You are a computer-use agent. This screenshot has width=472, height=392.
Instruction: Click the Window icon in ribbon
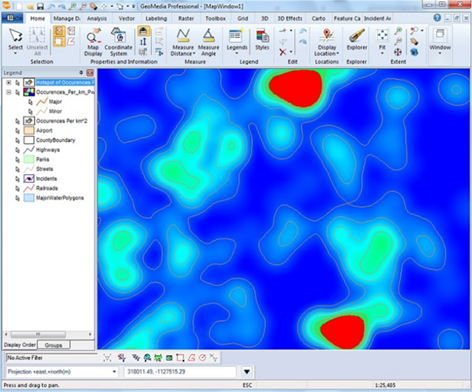click(x=440, y=35)
